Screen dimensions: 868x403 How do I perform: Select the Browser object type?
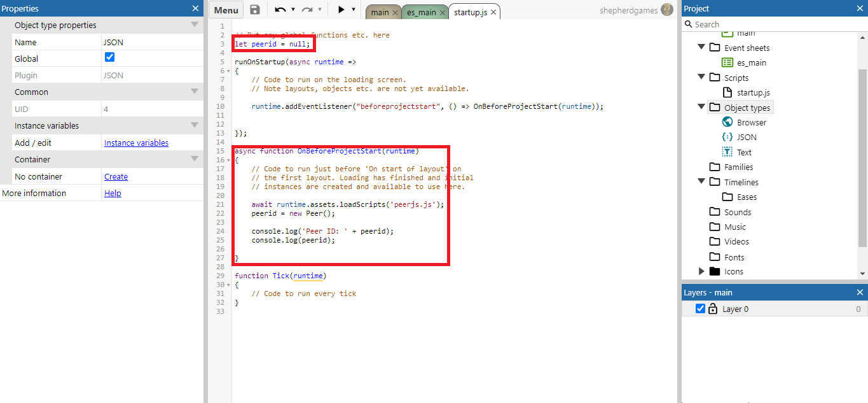pos(751,122)
